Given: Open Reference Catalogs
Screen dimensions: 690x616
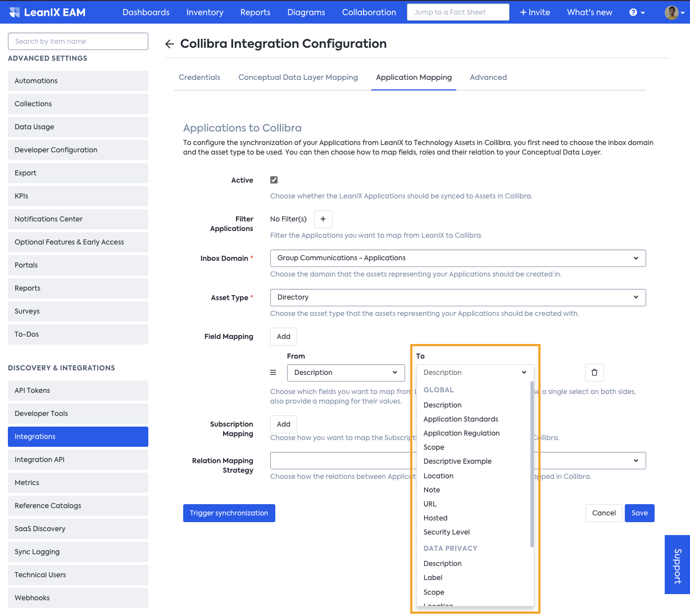Looking at the screenshot, I should 78,506.
